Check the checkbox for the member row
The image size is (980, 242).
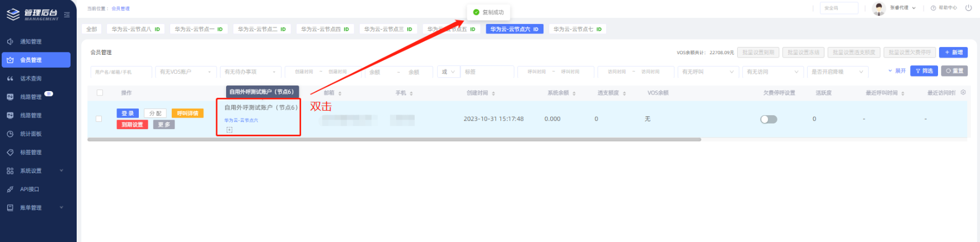tap(99, 118)
